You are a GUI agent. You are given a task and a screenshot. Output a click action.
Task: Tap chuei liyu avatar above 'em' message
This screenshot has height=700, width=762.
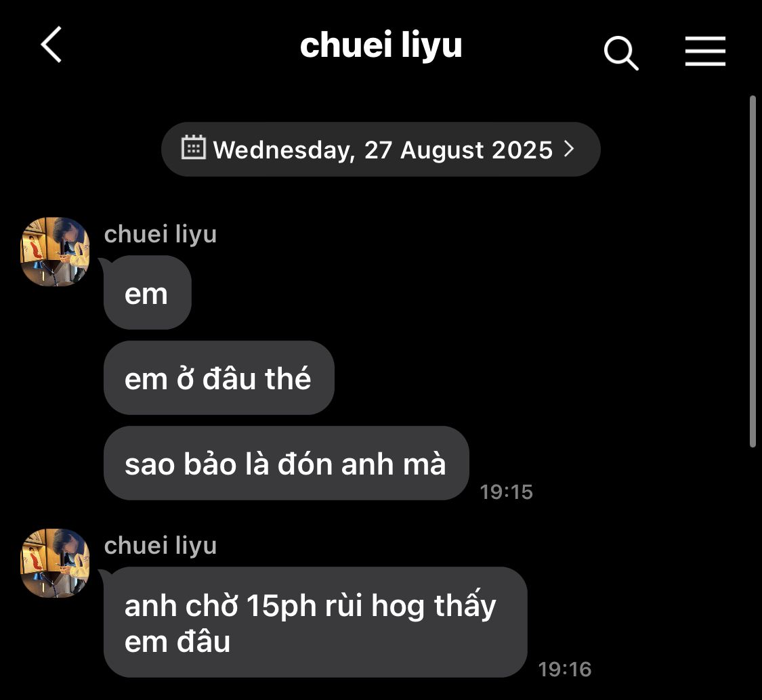coord(55,252)
